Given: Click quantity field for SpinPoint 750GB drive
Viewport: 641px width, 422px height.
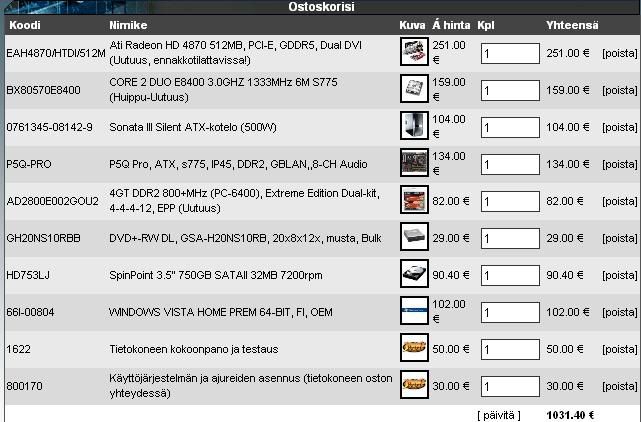Looking at the screenshot, I should tap(510, 276).
